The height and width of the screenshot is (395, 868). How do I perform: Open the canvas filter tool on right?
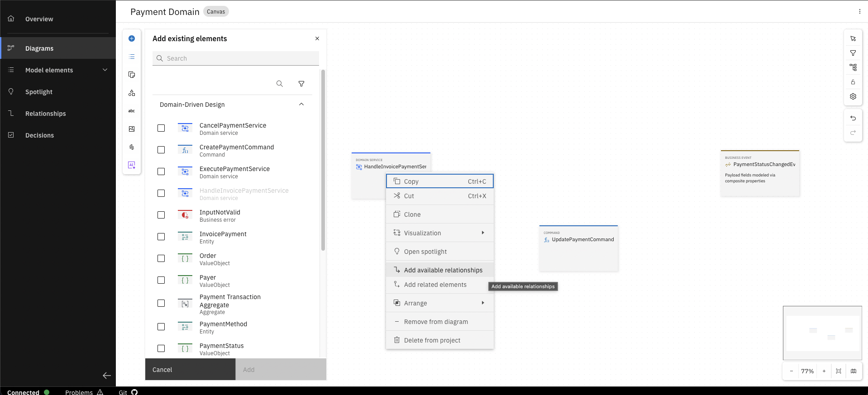(x=853, y=53)
